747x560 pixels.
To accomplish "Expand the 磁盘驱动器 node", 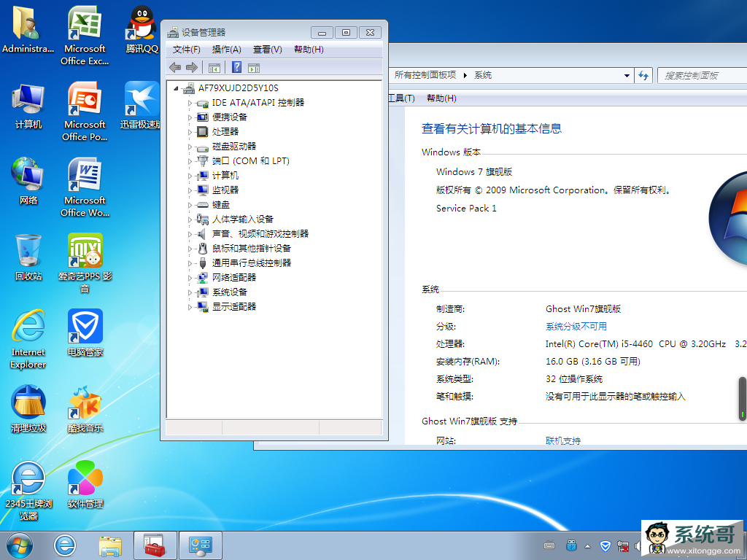I will pos(190,147).
